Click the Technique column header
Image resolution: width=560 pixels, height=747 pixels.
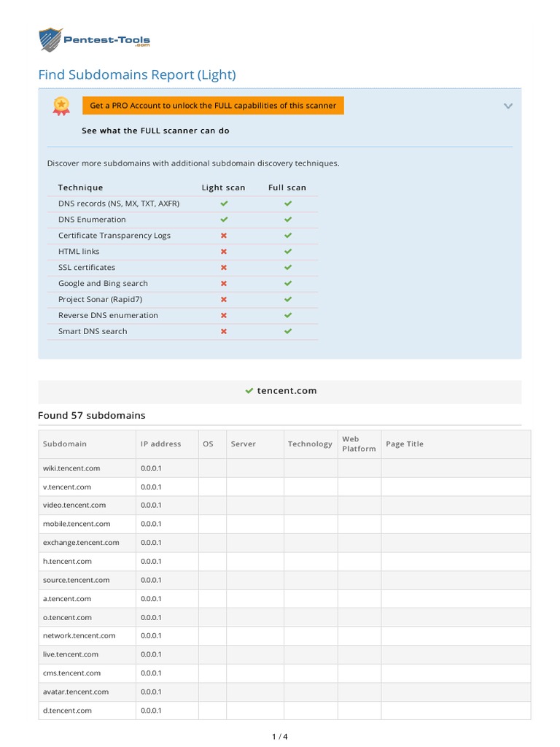[80, 187]
